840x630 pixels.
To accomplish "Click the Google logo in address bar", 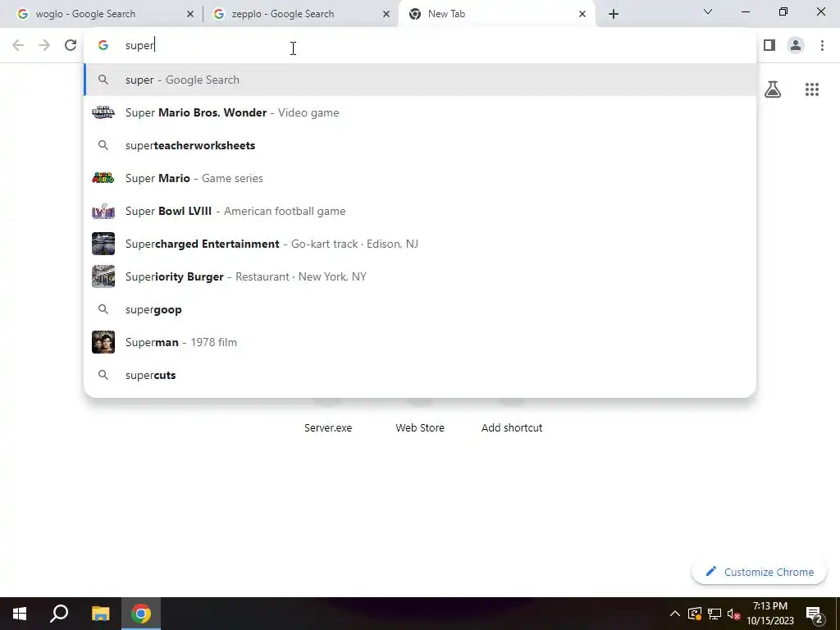I will 103,46.
